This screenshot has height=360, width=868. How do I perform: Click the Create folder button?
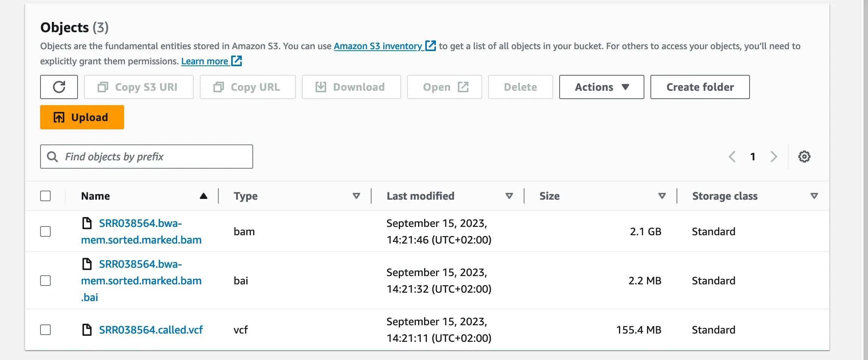click(x=700, y=87)
